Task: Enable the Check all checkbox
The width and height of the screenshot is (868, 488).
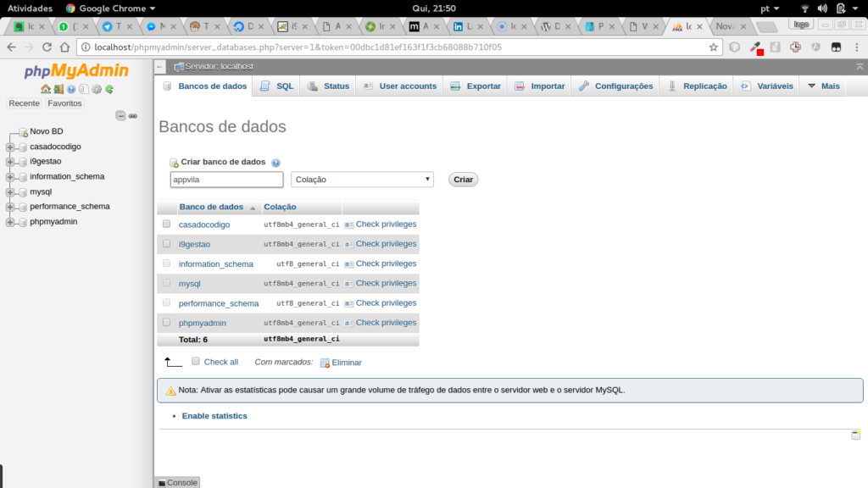Action: 196,362
